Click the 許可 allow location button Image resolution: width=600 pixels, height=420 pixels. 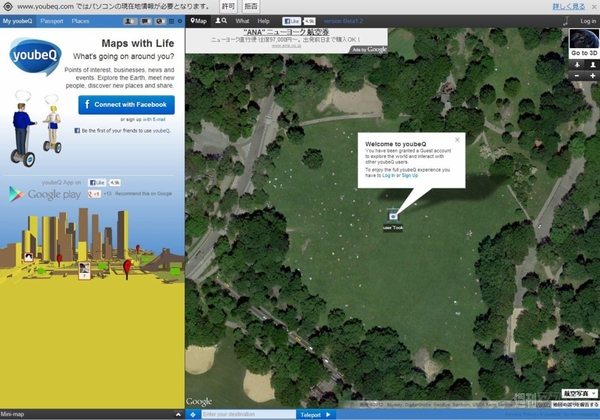(228, 7)
